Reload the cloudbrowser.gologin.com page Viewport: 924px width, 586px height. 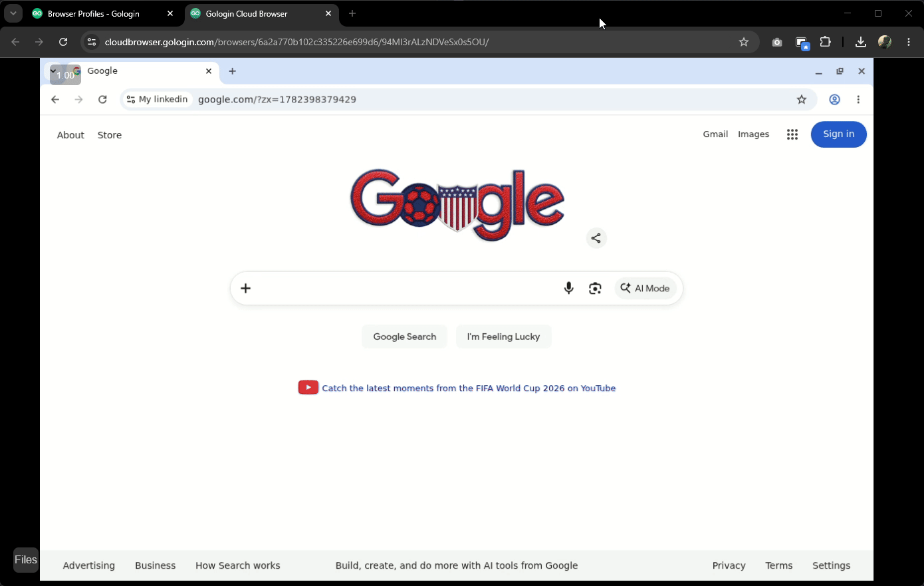coord(63,42)
